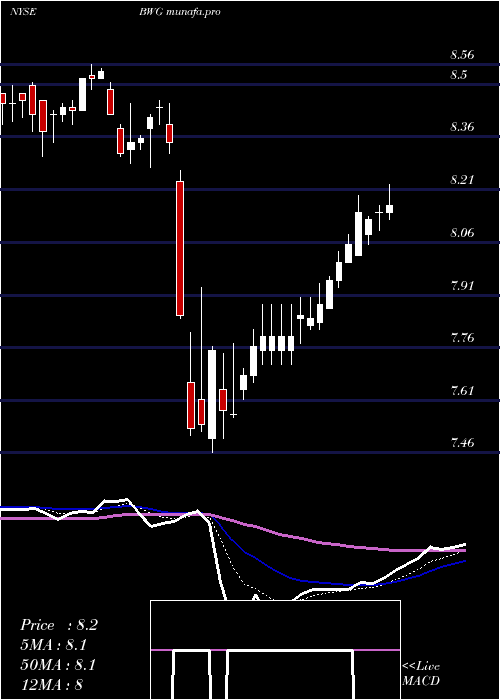Image resolution: width=500 pixels, height=700 pixels.
Task: Select the 8.5 price axis label
Action: 458,75
